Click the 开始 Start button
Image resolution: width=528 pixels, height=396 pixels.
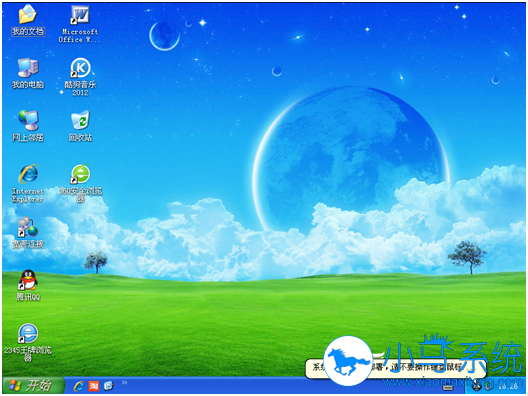[x=33, y=385]
